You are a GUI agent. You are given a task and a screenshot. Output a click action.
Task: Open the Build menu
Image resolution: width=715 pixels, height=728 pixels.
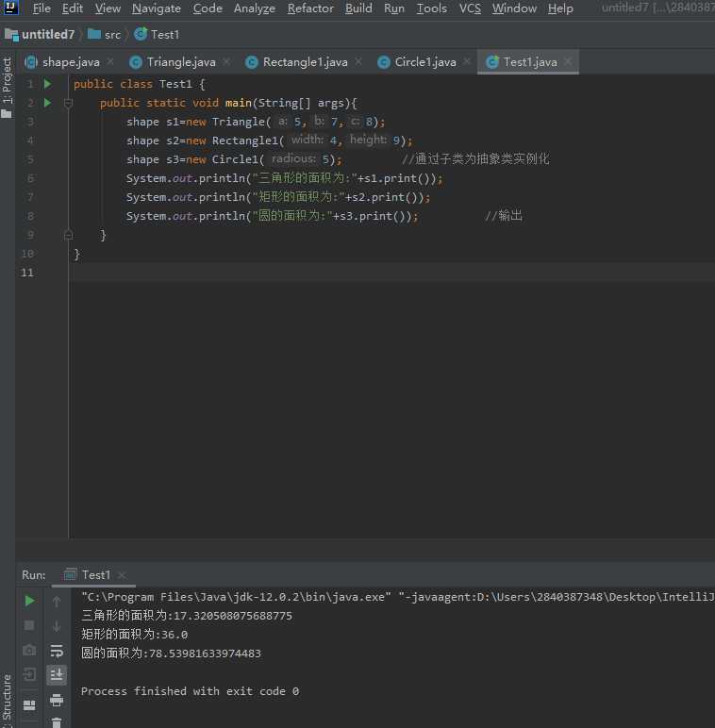[x=358, y=8]
